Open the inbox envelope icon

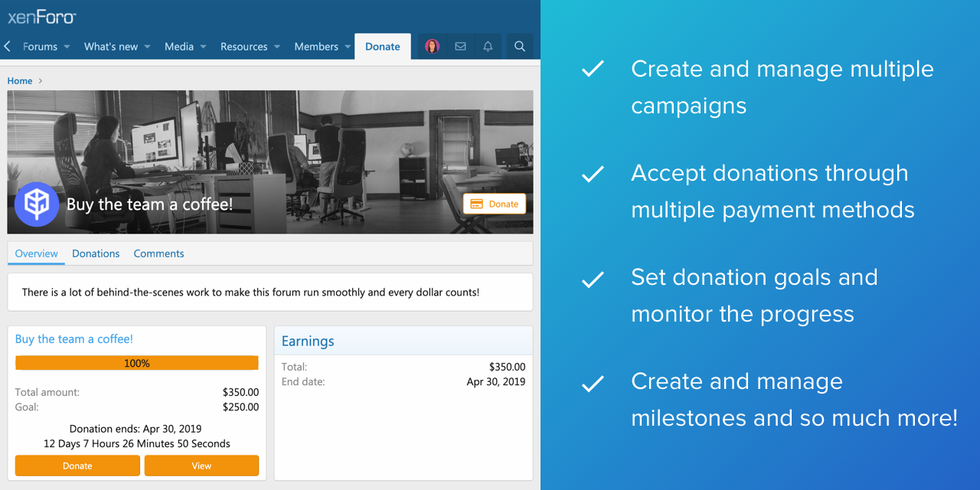click(x=460, y=47)
